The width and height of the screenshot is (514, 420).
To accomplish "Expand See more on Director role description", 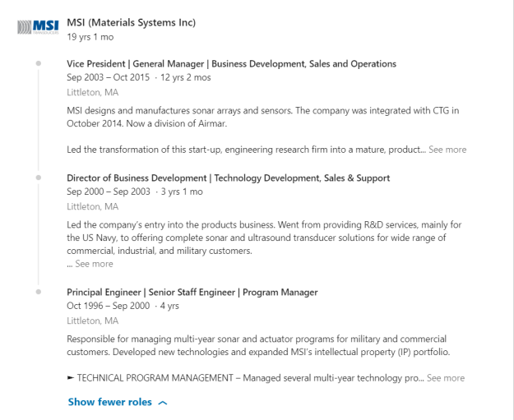I will click(94, 264).
